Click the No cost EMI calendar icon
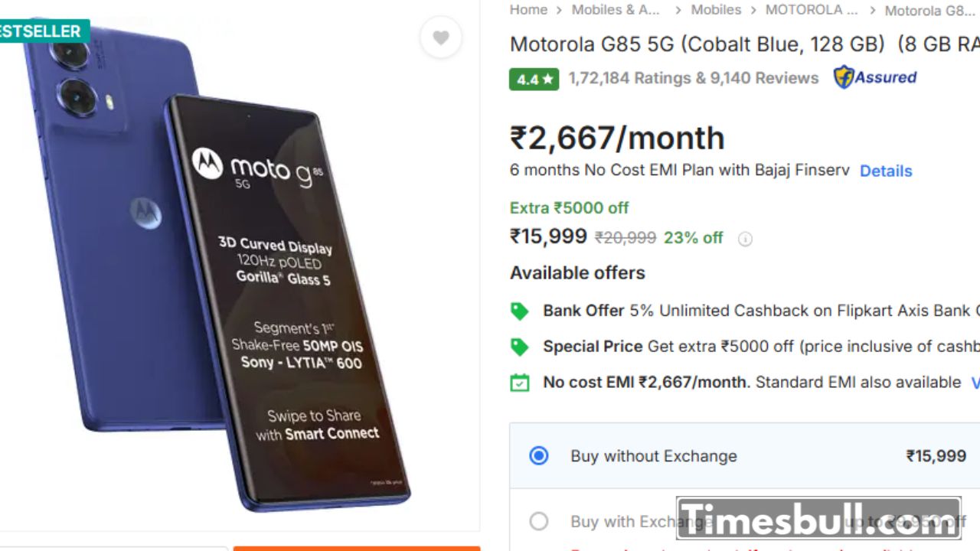 point(520,383)
